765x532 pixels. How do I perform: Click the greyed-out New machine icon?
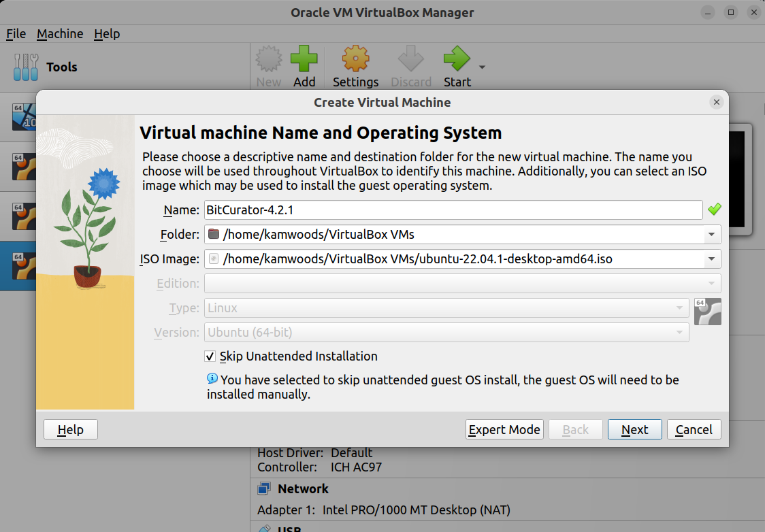269,59
